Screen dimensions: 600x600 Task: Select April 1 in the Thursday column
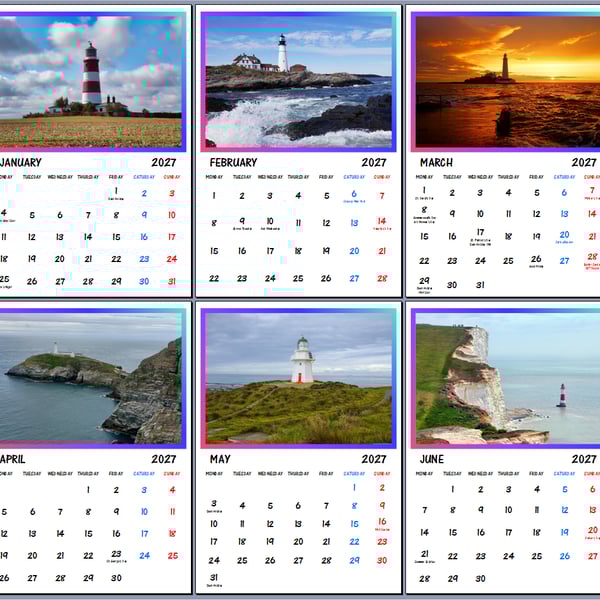tap(88, 490)
